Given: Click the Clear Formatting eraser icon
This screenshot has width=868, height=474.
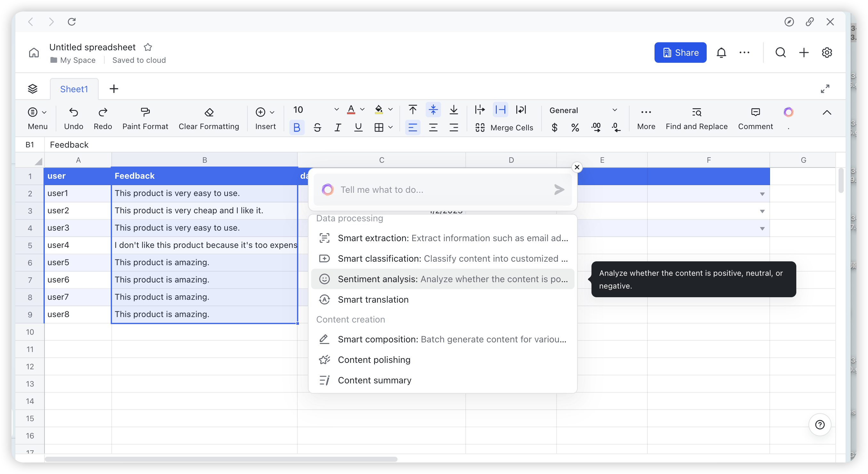Looking at the screenshot, I should [x=209, y=112].
